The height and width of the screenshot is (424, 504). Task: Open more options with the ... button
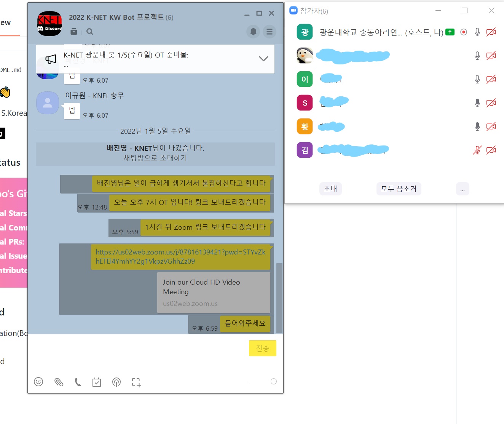[x=463, y=189]
